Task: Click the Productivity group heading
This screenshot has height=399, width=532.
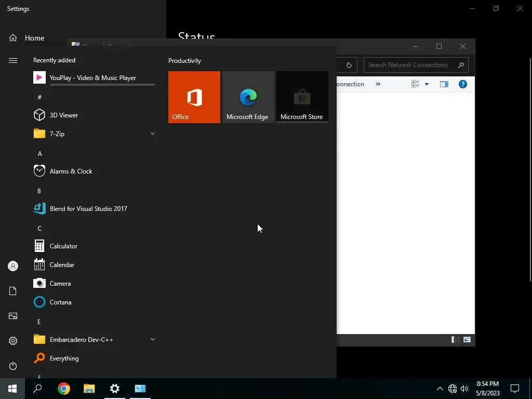Action: coord(184,61)
